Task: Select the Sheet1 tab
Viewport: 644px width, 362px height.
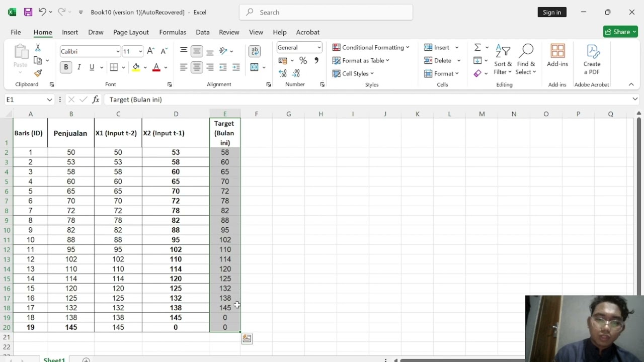Action: pos(54,359)
